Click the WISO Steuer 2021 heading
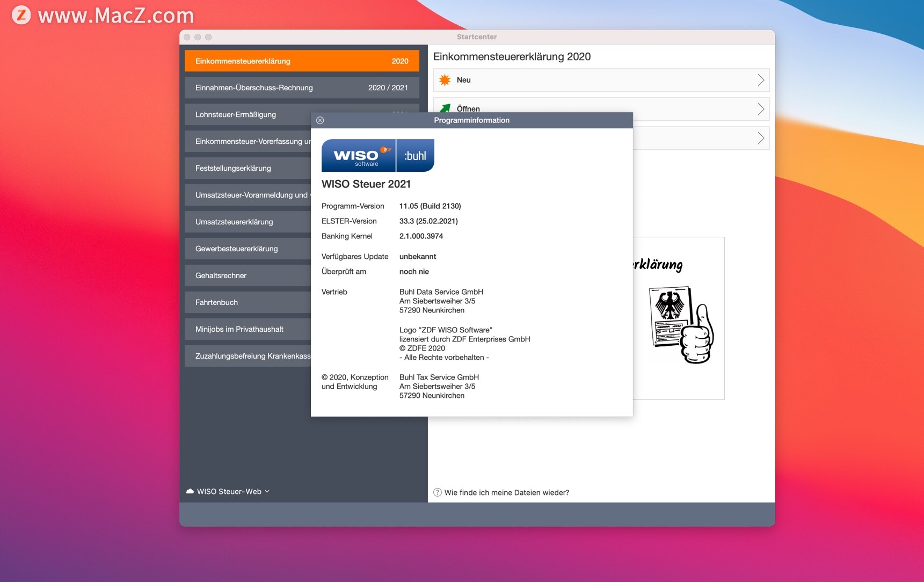The image size is (924, 582). pos(366,184)
